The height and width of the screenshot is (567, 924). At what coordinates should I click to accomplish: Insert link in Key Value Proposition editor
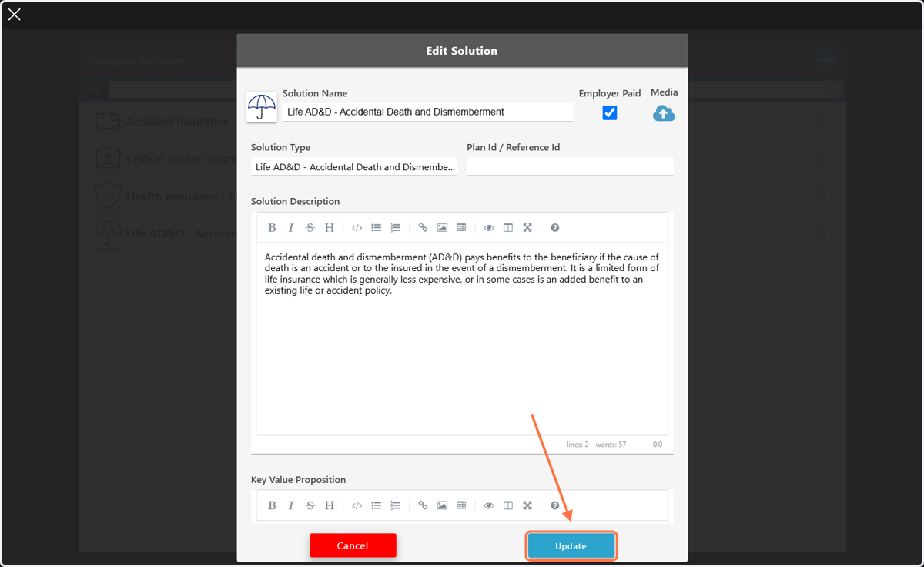pos(423,505)
